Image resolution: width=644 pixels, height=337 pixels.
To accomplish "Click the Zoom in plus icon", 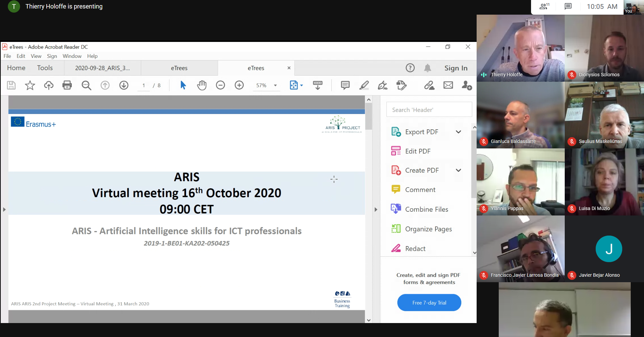I will 239,85.
